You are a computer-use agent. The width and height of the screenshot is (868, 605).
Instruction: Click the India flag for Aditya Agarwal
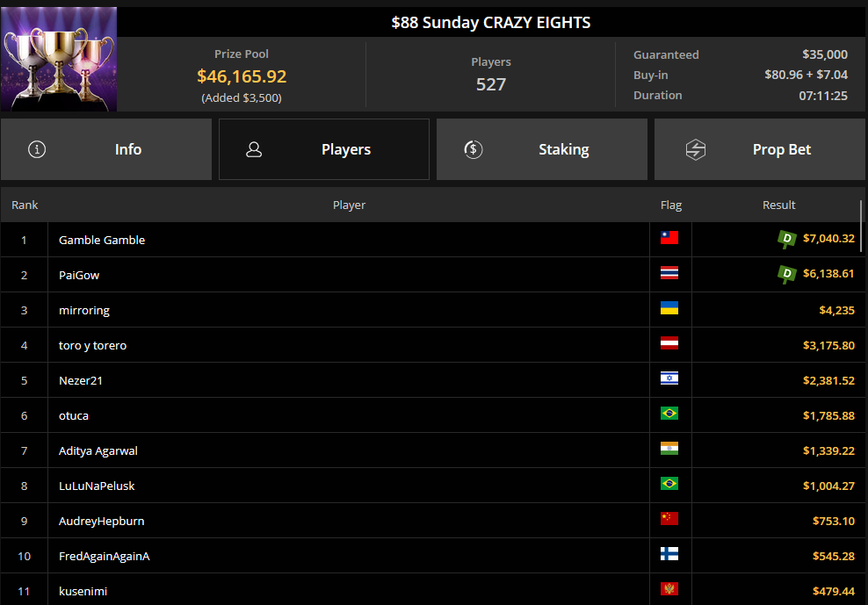(x=669, y=450)
